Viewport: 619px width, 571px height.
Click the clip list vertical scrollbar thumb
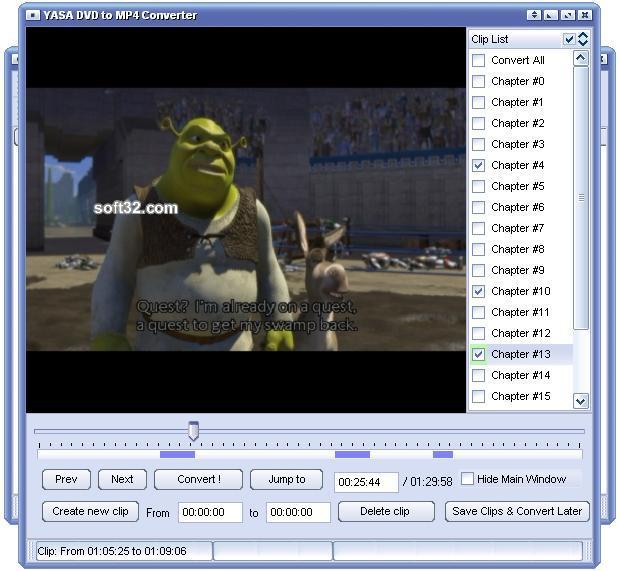pos(581,197)
